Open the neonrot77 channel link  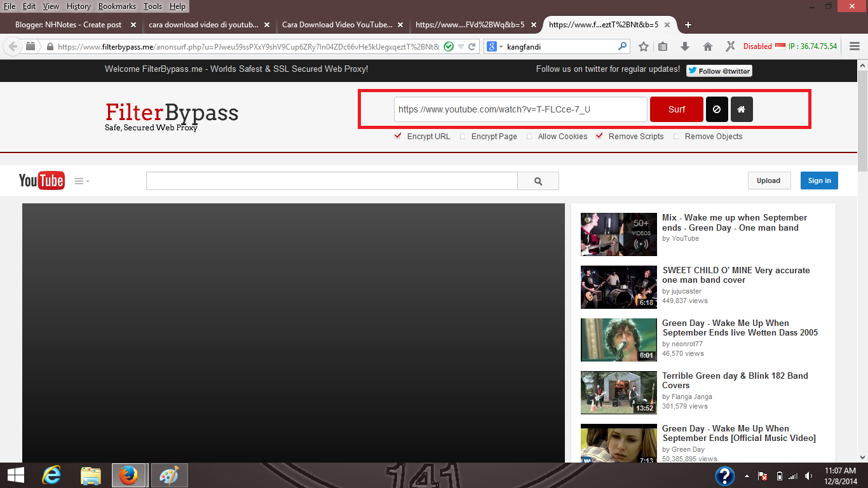point(687,344)
